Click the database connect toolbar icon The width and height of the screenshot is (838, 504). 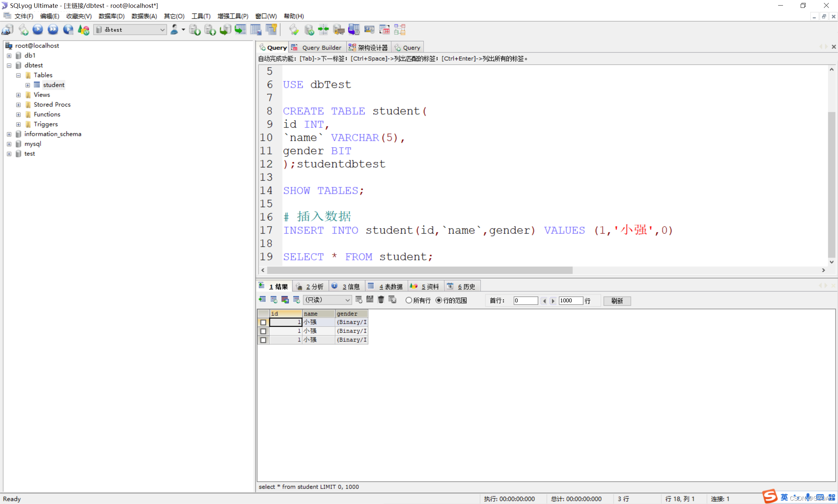(x=9, y=30)
